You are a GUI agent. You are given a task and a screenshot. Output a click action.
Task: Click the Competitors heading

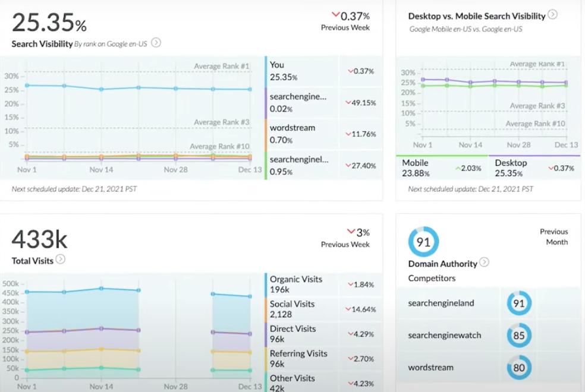coord(432,279)
